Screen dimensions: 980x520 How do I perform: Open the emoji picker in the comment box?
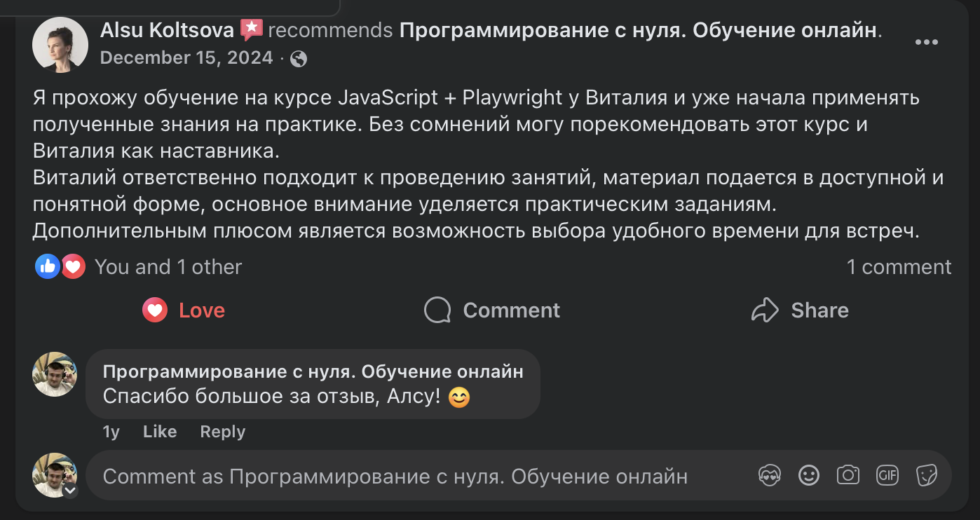[x=808, y=474]
